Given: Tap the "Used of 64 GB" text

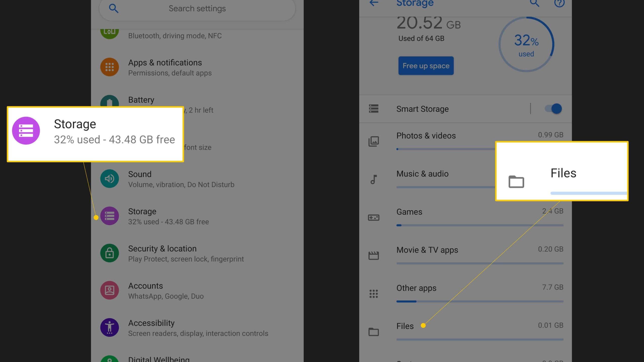Looking at the screenshot, I should pos(421,38).
